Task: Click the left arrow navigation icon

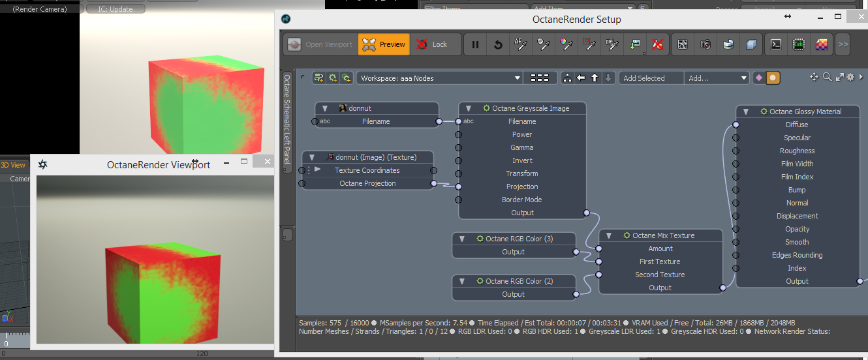Action: click(581, 78)
